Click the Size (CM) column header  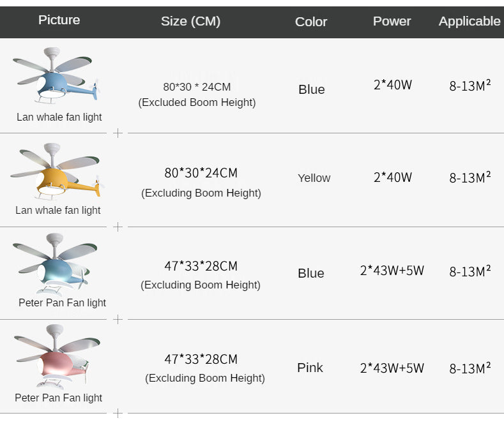click(x=190, y=21)
